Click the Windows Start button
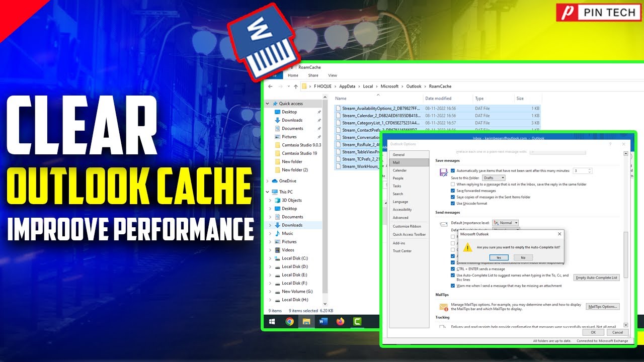This screenshot has width=644, height=362. pyautogui.click(x=272, y=322)
